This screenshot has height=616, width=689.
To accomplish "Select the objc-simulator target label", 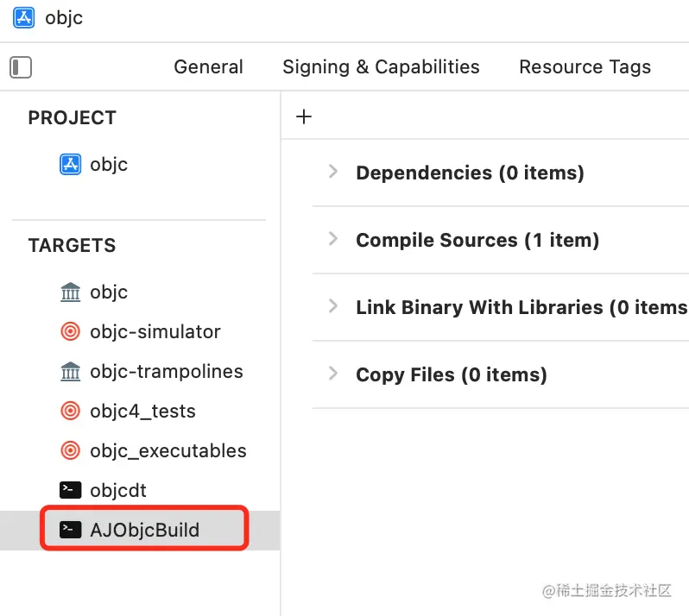I will coord(155,332).
